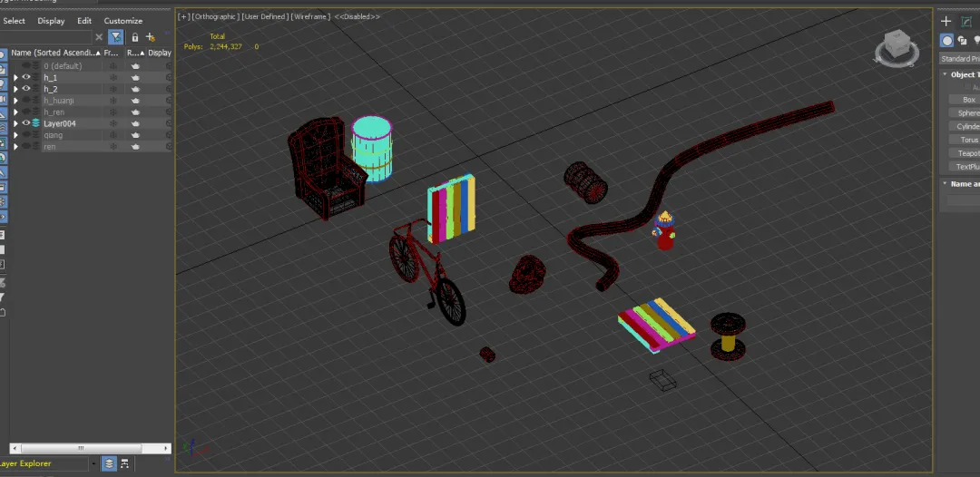Toggle the filter funnel icon in explorer
The width and height of the screenshot is (980, 477).
(116, 37)
